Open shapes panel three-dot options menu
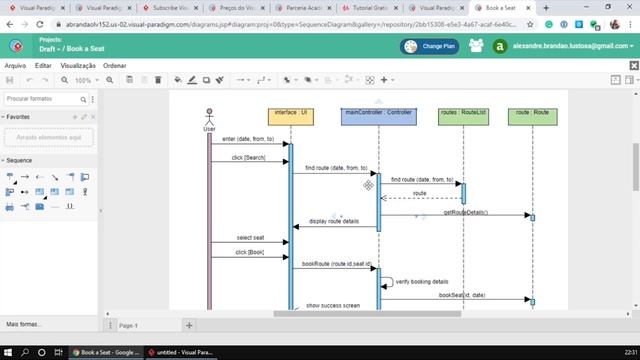640x360 pixels. click(93, 99)
